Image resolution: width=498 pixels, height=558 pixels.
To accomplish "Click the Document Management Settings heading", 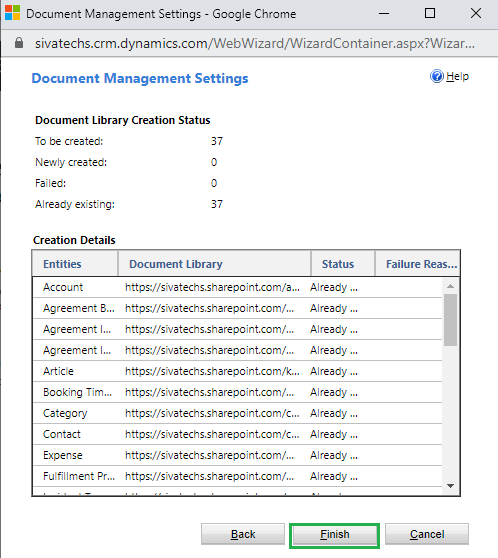I will pos(140,78).
